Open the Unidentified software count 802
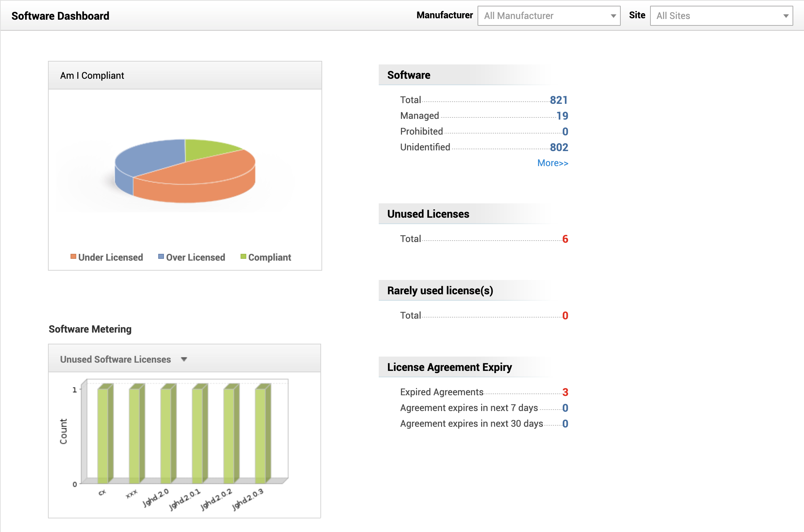The height and width of the screenshot is (532, 804). (x=558, y=147)
